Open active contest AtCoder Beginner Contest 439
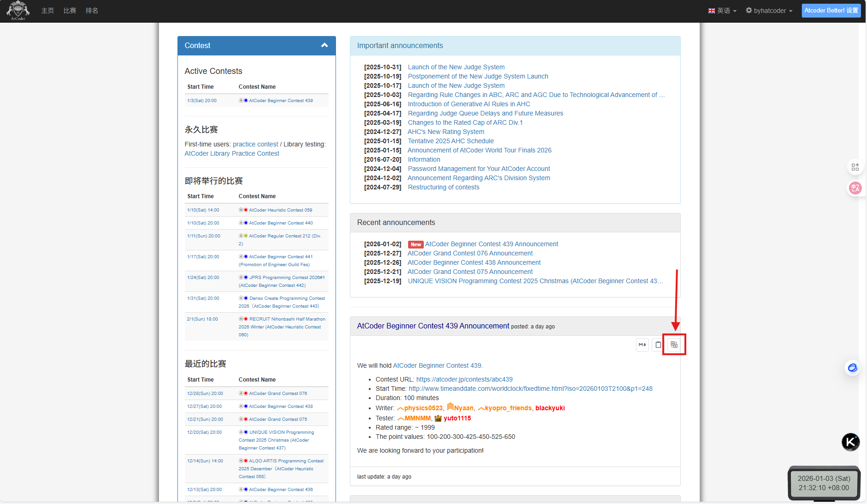This screenshot has height=504, width=867. point(281,101)
